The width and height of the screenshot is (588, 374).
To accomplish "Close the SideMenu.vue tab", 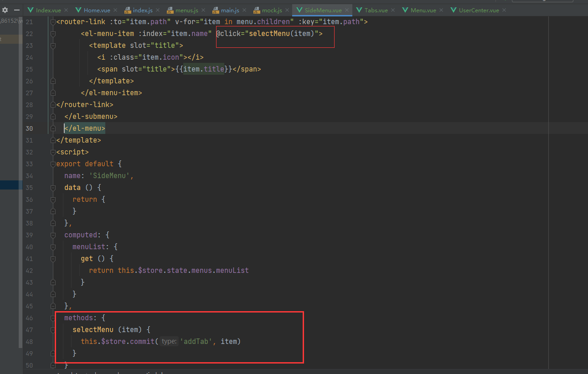I will [346, 10].
